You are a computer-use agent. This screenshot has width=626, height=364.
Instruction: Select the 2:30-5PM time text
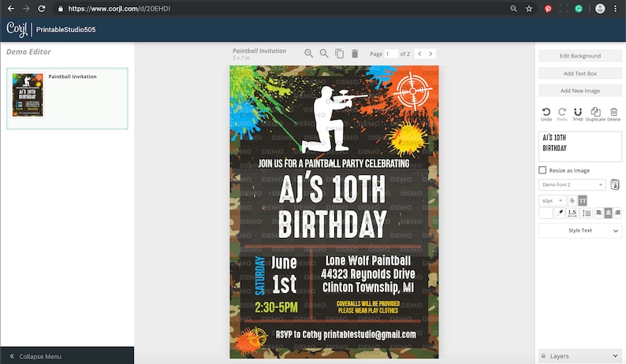pyautogui.click(x=276, y=307)
